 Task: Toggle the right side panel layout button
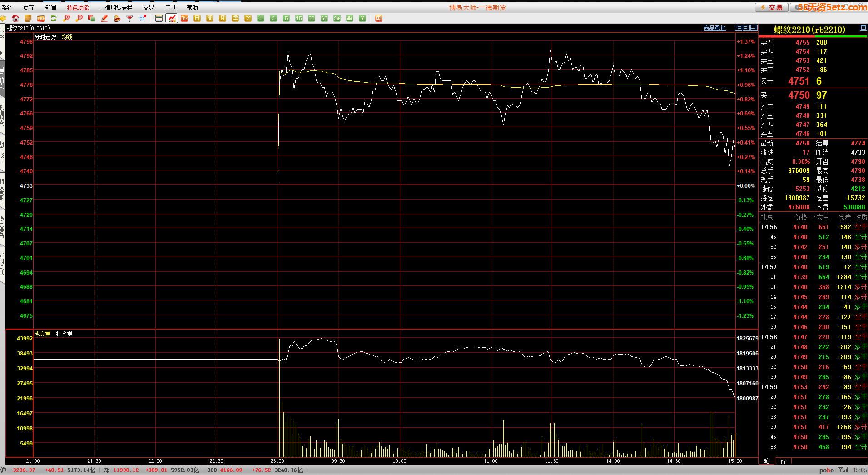[754, 28]
